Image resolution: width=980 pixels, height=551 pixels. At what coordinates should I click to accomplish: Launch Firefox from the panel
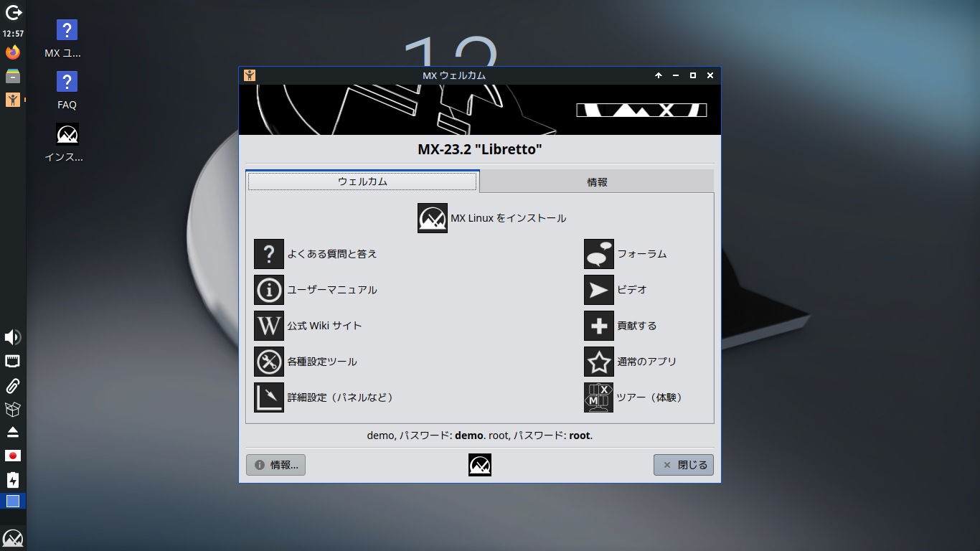coord(13,52)
